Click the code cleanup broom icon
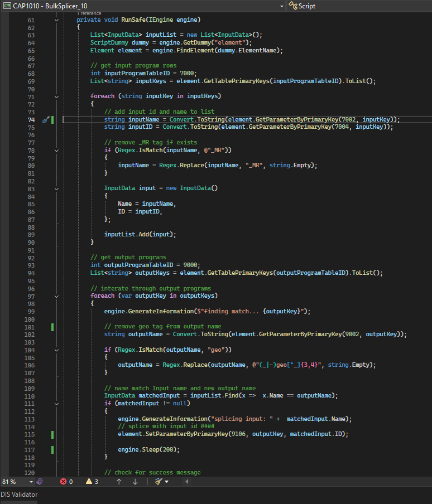The width and height of the screenshot is (432, 504). tap(159, 482)
